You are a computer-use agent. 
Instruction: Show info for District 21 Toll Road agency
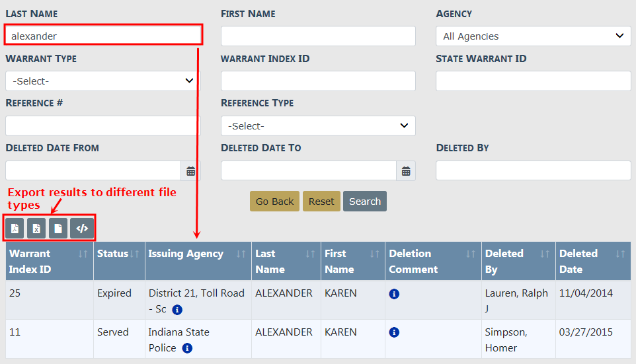(177, 309)
